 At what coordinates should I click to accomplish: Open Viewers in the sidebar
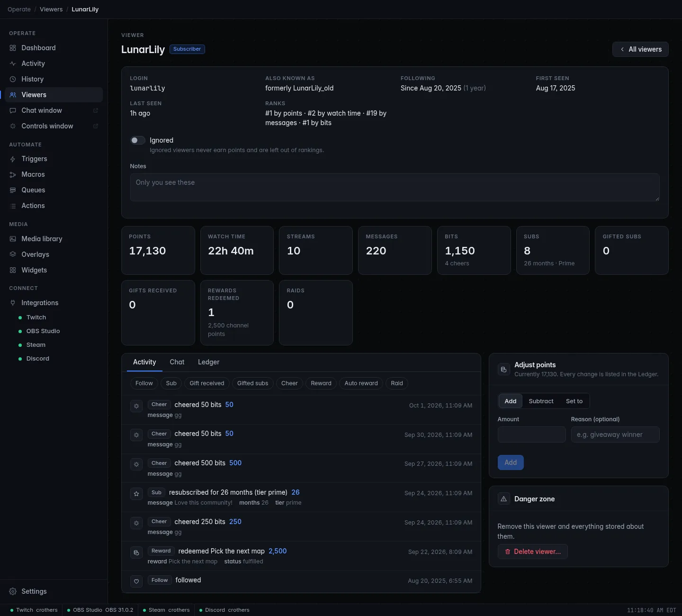[54, 95]
